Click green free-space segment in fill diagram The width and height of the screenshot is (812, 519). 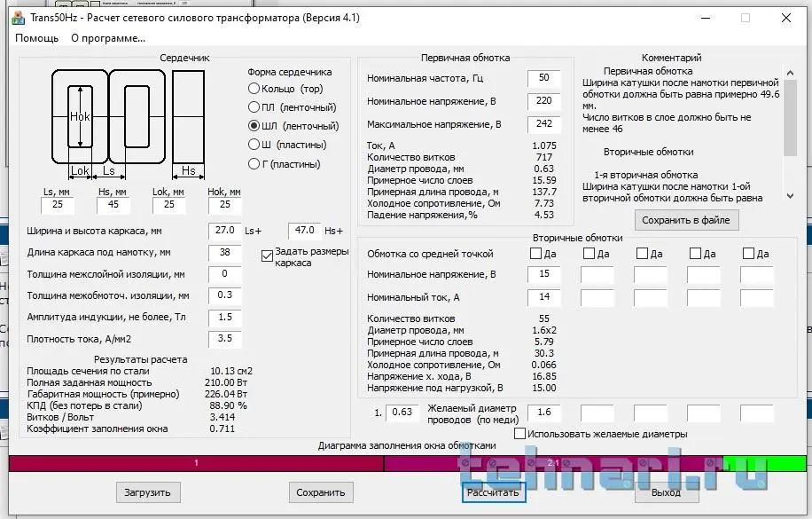coord(764,463)
